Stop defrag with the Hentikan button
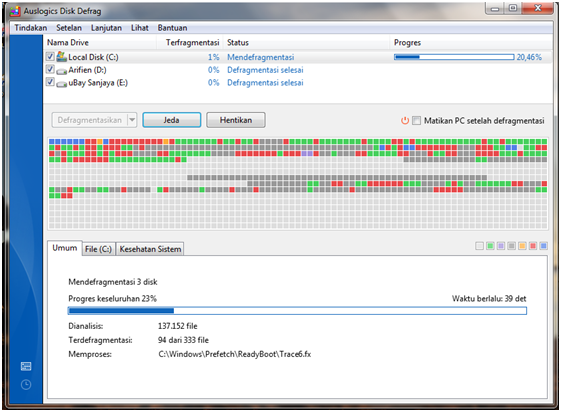 [236, 120]
